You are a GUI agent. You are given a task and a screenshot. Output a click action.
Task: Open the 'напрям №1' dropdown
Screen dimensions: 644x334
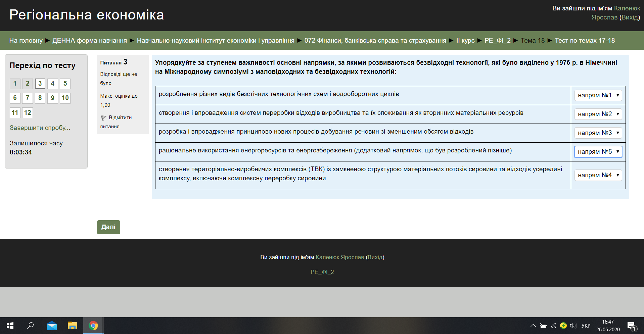pos(598,95)
